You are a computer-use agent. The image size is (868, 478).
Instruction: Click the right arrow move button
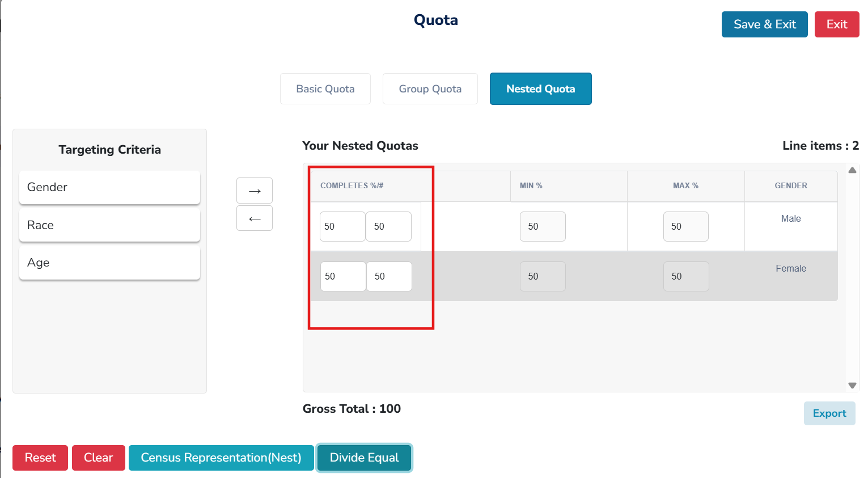255,191
